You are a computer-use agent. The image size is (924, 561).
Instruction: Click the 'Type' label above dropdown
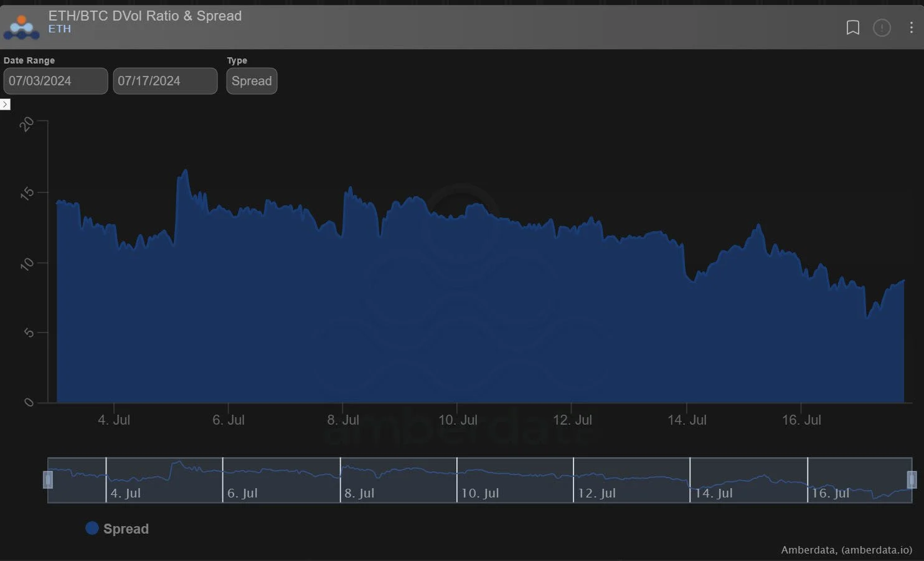click(x=237, y=60)
